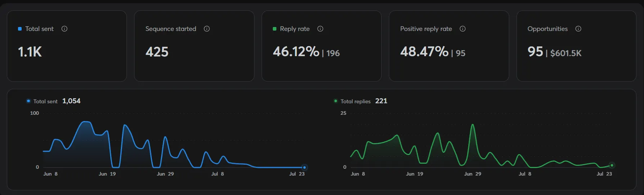Click the Positive reply rate title
The image size is (644, 195).
coord(426,29)
